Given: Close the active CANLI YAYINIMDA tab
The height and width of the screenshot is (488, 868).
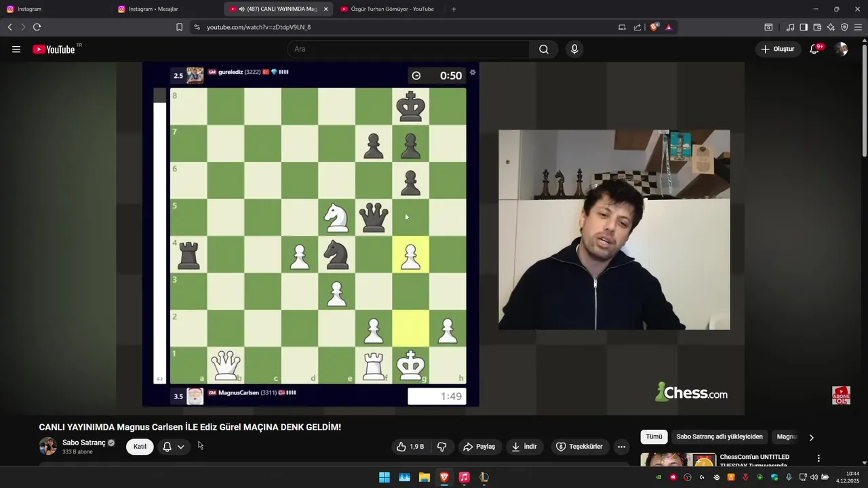Looking at the screenshot, I should point(325,9).
